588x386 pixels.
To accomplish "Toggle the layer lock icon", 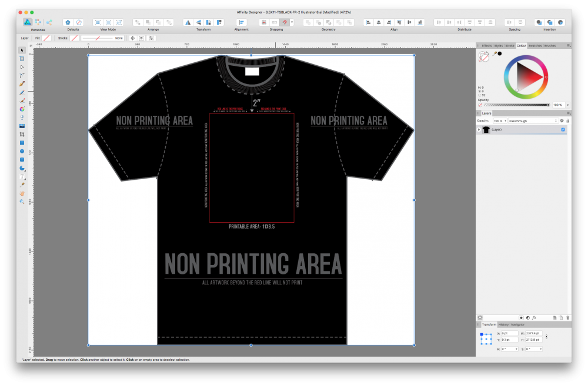I will [x=567, y=120].
